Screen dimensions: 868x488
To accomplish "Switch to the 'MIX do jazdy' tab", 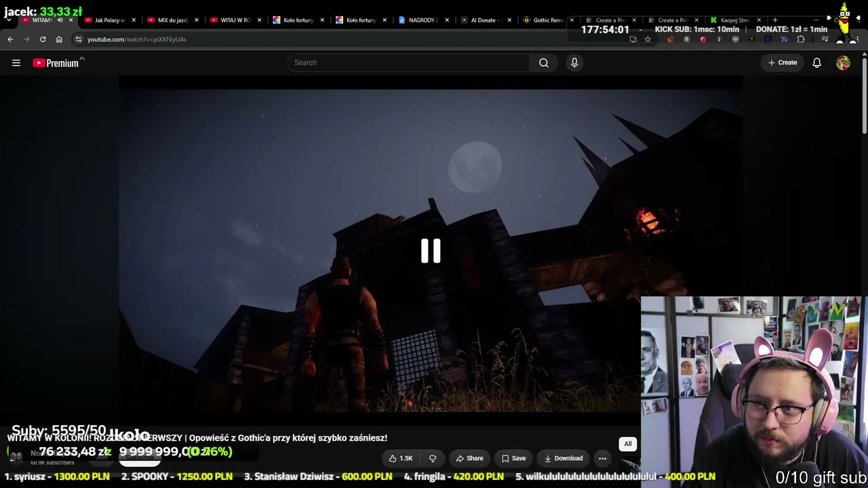I will (x=172, y=20).
